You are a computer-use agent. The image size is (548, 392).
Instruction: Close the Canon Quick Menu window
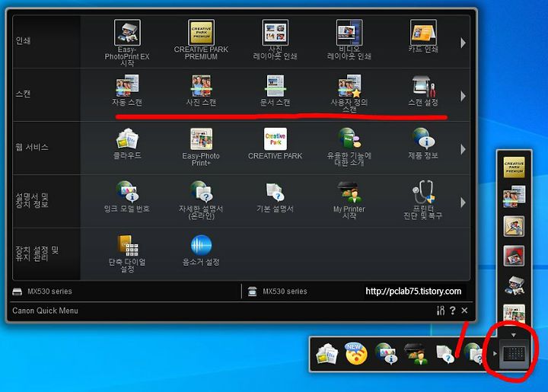pyautogui.click(x=464, y=311)
